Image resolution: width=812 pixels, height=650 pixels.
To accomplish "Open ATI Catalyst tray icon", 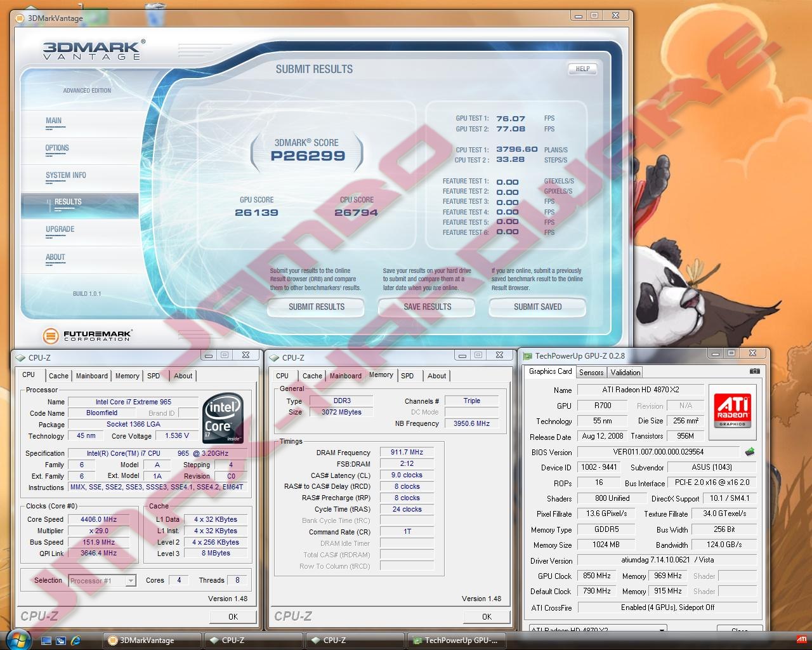I will click(x=801, y=639).
